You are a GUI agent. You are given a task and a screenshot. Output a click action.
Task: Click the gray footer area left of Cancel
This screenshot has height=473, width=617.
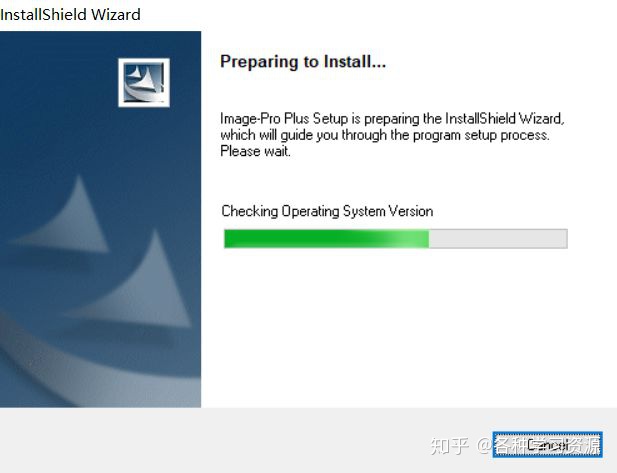(236, 441)
